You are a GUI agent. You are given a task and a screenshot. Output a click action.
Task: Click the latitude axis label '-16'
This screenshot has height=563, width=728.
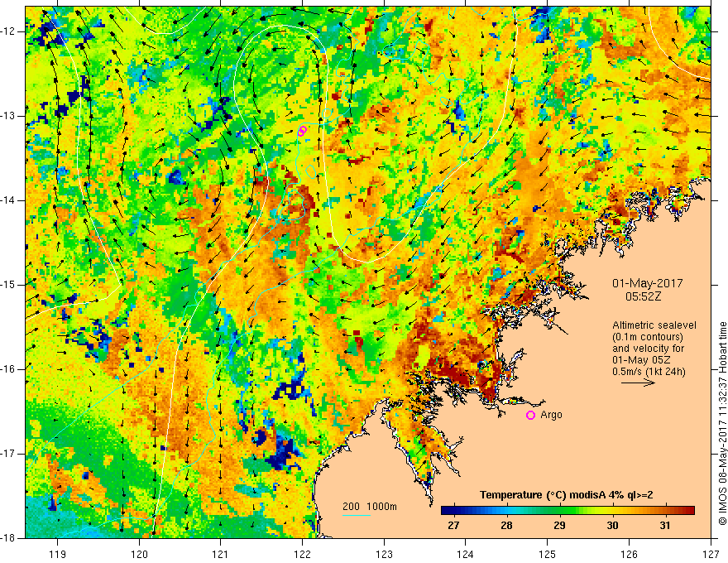tap(8, 369)
